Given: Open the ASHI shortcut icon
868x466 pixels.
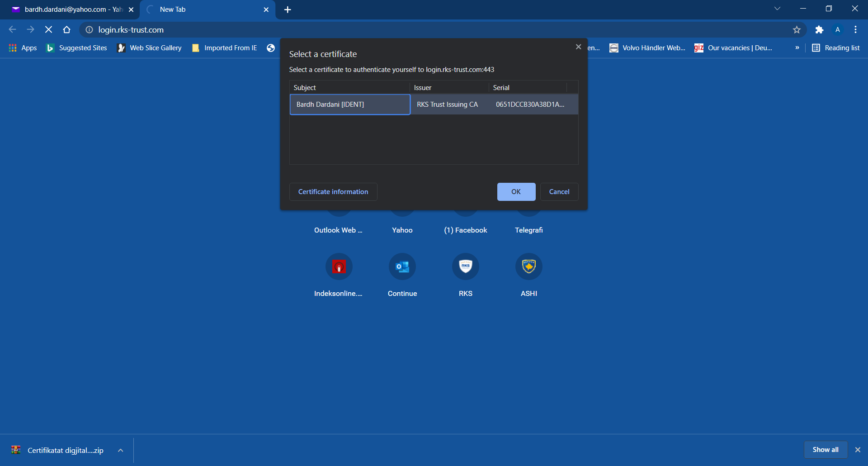Looking at the screenshot, I should click(528, 266).
